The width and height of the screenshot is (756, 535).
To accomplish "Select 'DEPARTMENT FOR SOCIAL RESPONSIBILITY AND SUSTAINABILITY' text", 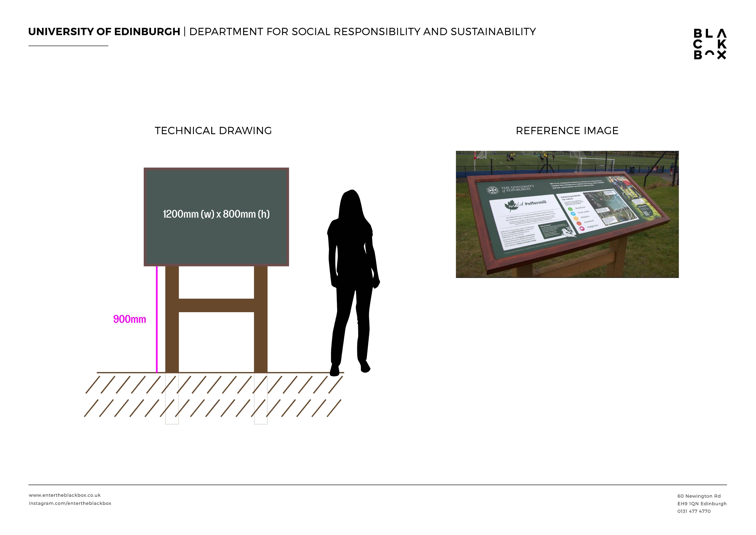I will (x=362, y=32).
